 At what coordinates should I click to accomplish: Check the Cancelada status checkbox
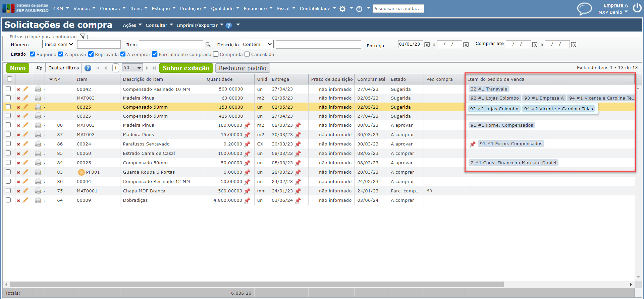pyautogui.click(x=247, y=54)
